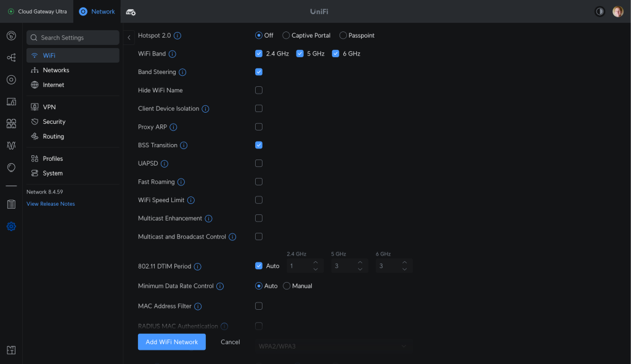This screenshot has height=364, width=631.
Task: Open the logs icon in left rail
Action: click(11, 204)
